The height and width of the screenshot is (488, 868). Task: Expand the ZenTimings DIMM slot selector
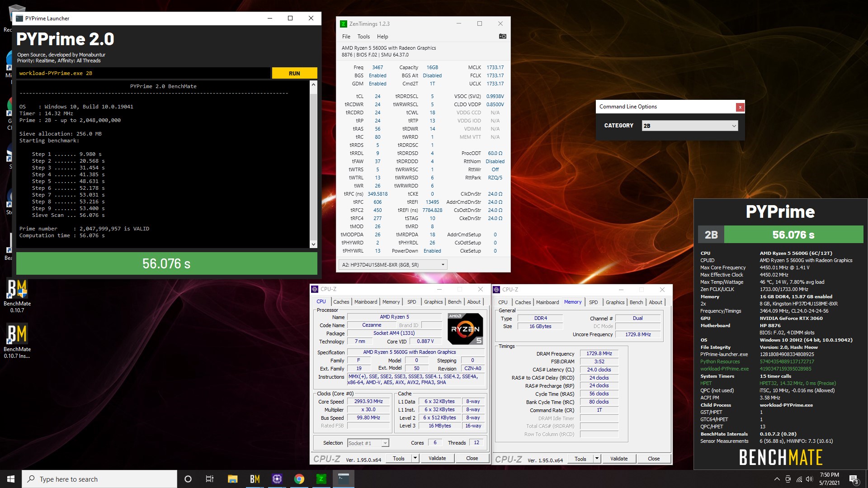(x=393, y=265)
